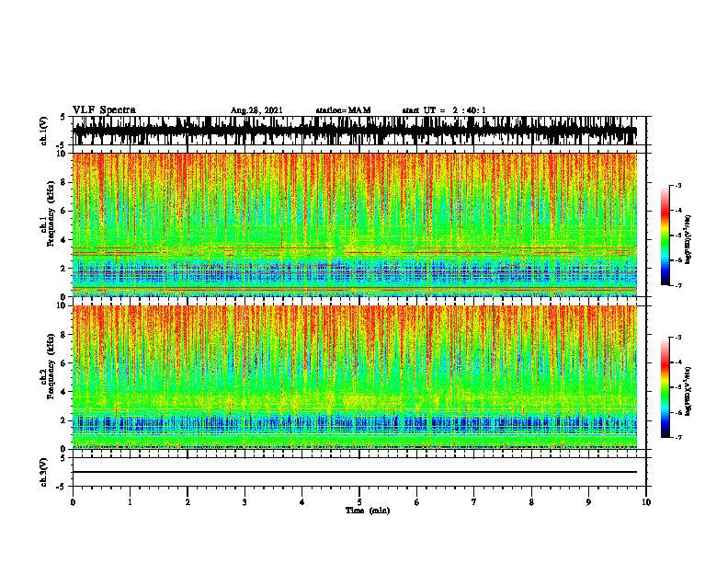Viewport: 728px width, 563px height.
Task: Click the "-7" label on ch.1 color scale
Action: 678,285
